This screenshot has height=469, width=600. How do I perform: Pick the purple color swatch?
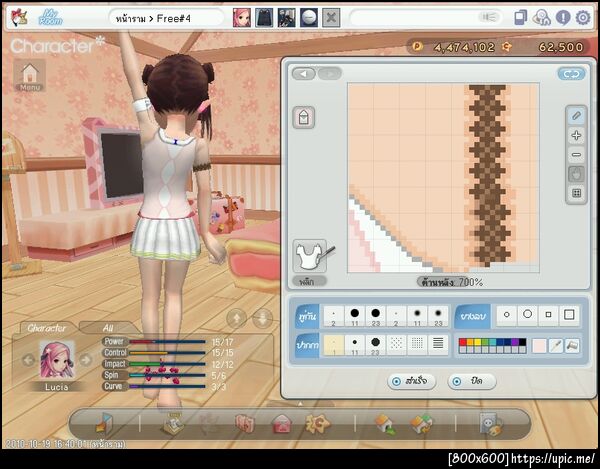(x=515, y=342)
